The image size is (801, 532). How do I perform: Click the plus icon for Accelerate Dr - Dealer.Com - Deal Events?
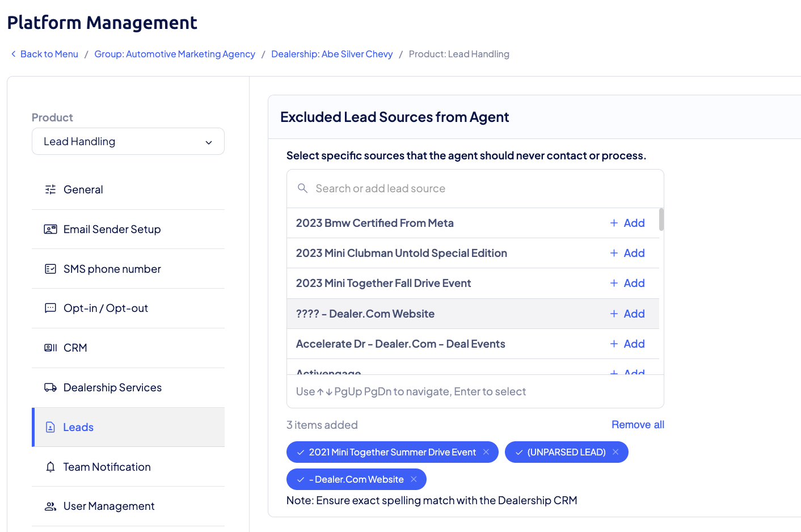click(614, 344)
